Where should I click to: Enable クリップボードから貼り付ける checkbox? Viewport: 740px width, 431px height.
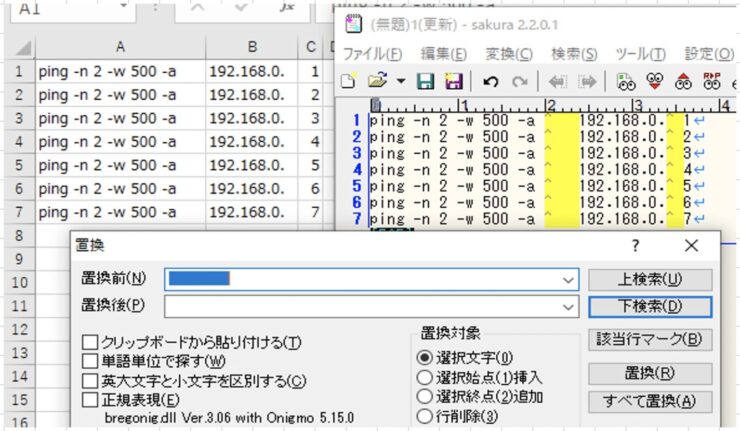[x=90, y=343]
